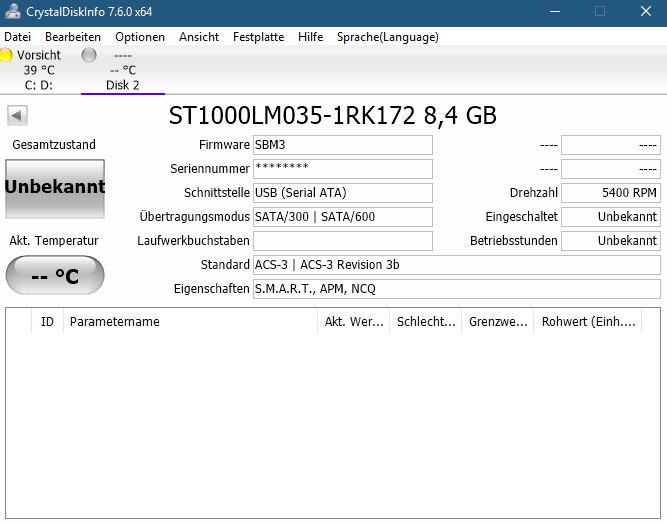Image resolution: width=667 pixels, height=524 pixels.
Task: Open the Bearbeiten menu
Action: [73, 37]
